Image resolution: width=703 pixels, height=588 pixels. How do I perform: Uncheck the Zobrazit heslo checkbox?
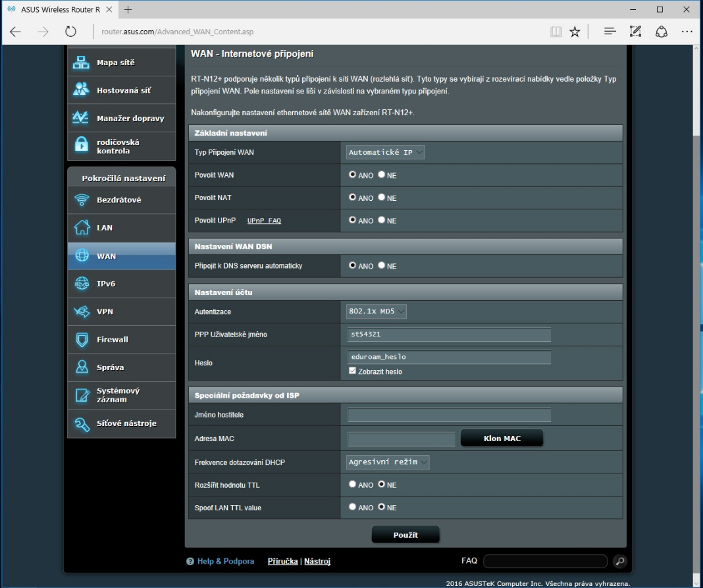point(352,371)
